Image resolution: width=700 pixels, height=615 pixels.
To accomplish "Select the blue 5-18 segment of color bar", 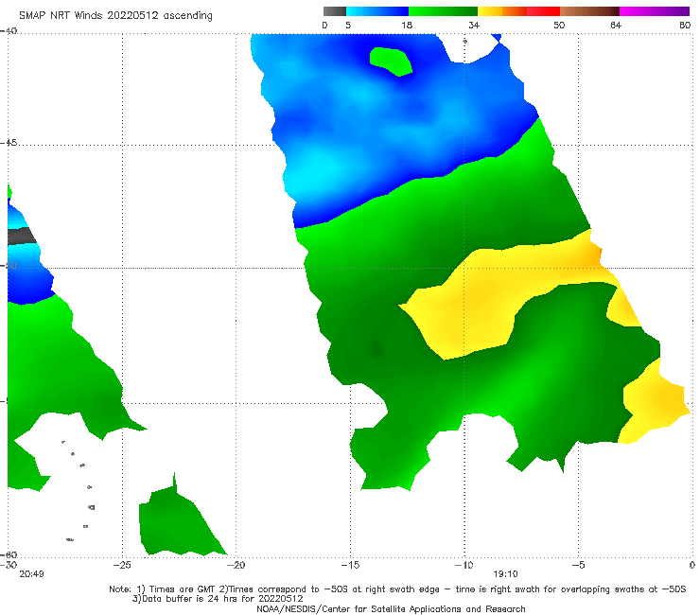I will tap(377, 11).
